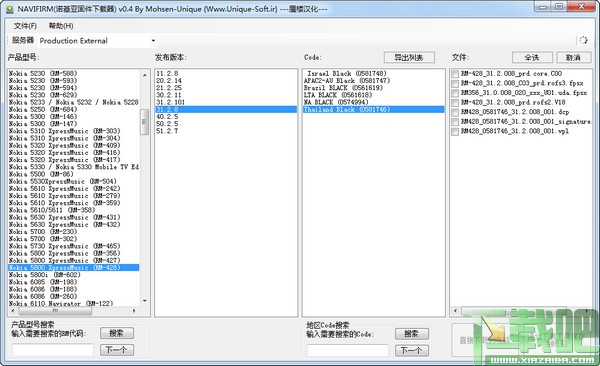Click 下一个 button under product model search
This screenshot has width=600, height=366.
tap(117, 350)
